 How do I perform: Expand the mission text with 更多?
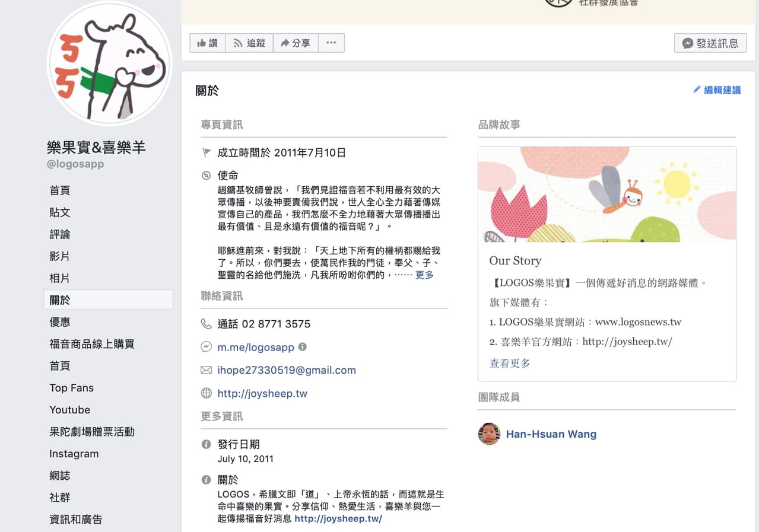pyautogui.click(x=424, y=275)
